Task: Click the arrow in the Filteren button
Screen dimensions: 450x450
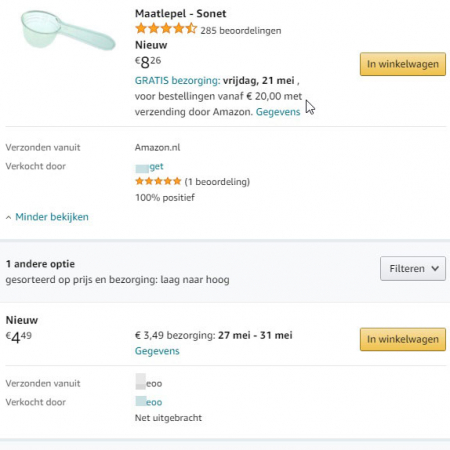Action: click(435, 268)
